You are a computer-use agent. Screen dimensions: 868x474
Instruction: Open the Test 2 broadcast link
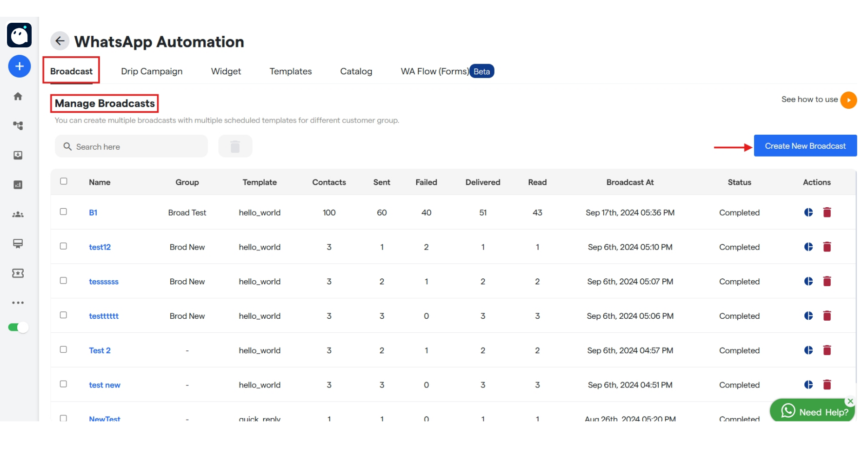coord(100,350)
